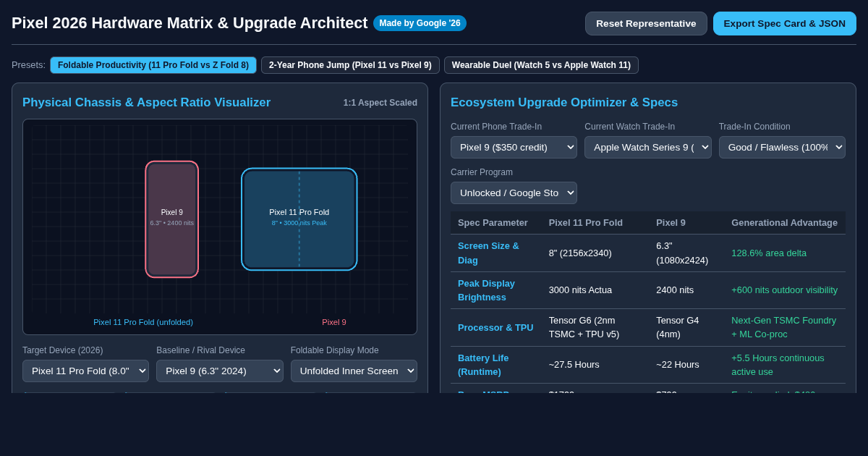Click the Pixel 9 phone outline in visualizer
The image size is (868, 456).
pos(172,219)
